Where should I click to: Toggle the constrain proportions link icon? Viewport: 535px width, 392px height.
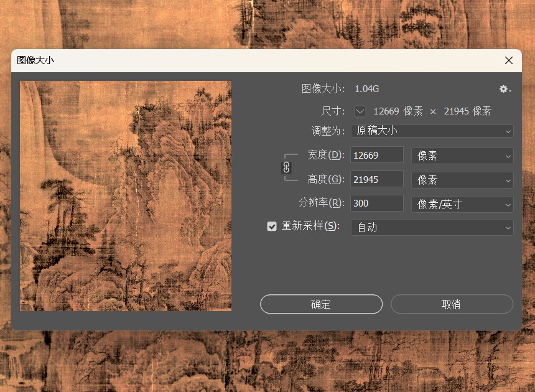[x=286, y=167]
